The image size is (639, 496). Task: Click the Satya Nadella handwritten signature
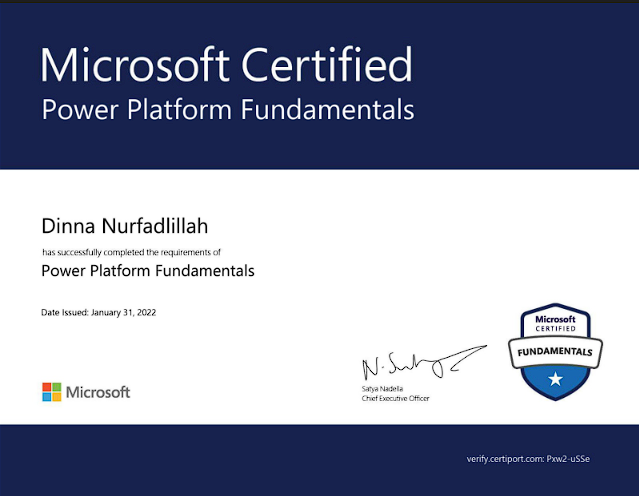click(424, 362)
